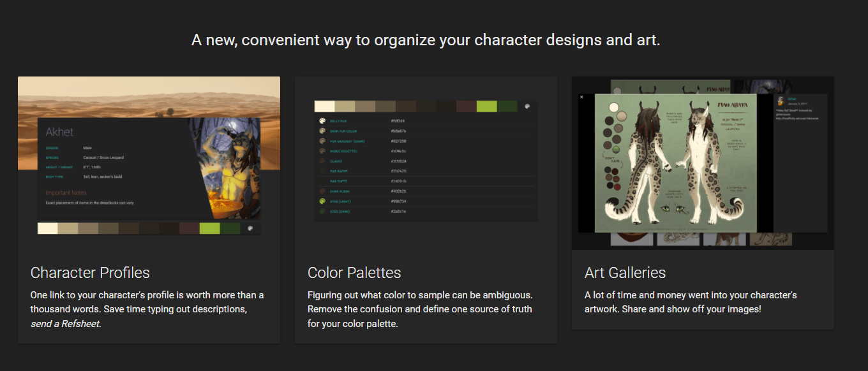Select the cream swatch in the Color Palettes bar
Image resolution: width=868 pixels, height=371 pixels.
(324, 106)
